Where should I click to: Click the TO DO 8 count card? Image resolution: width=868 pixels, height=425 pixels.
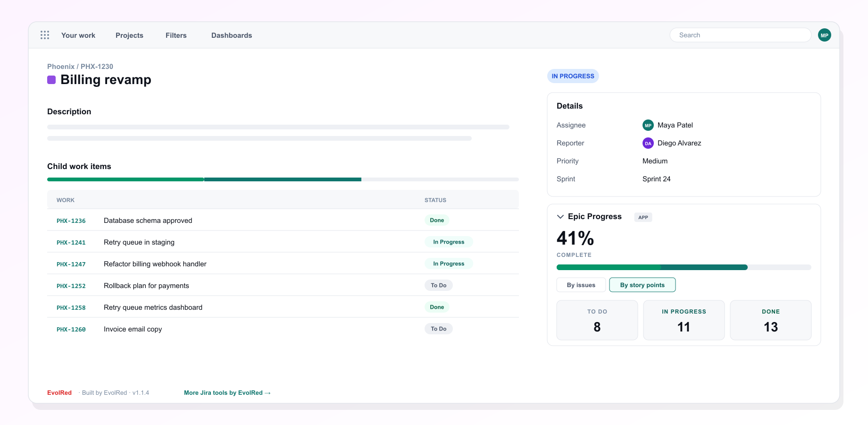[x=597, y=320]
